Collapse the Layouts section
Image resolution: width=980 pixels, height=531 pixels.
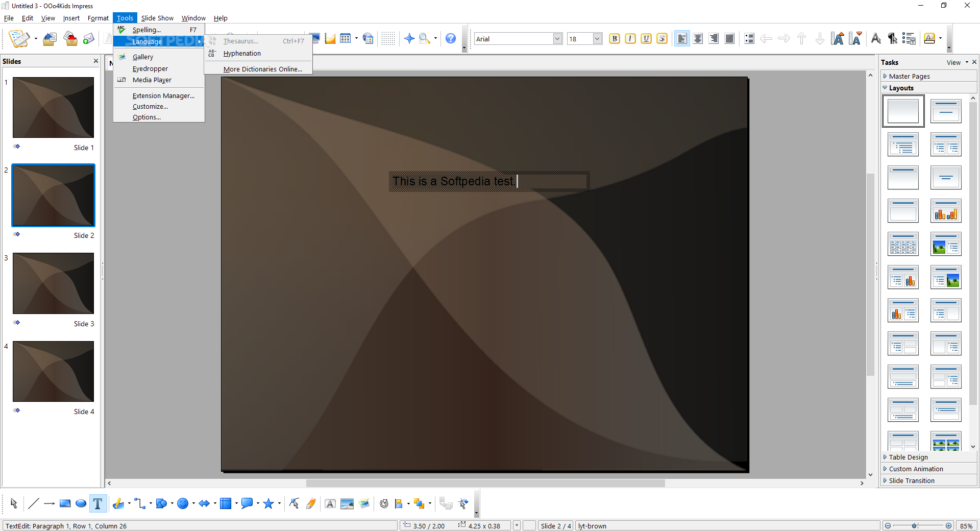(x=929, y=88)
